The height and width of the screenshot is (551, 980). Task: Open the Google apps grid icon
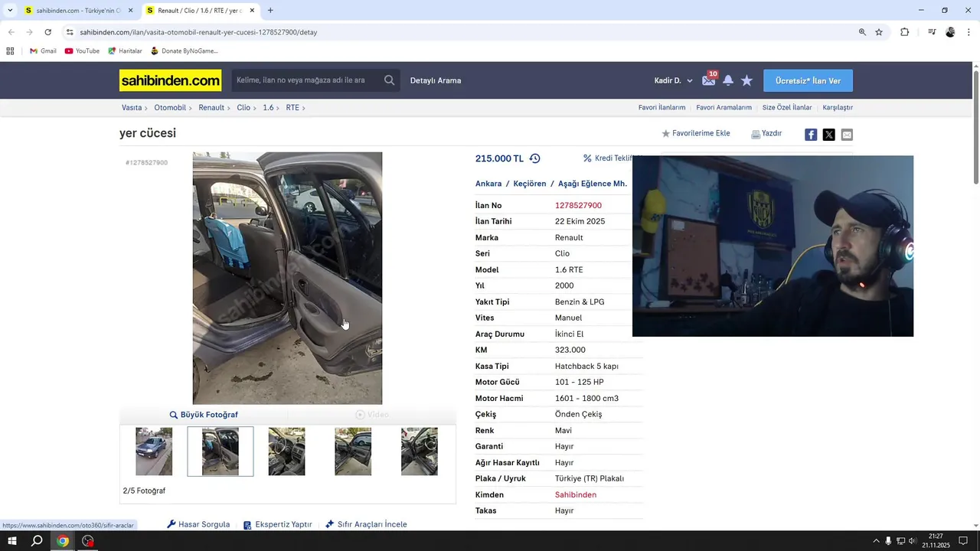[10, 51]
